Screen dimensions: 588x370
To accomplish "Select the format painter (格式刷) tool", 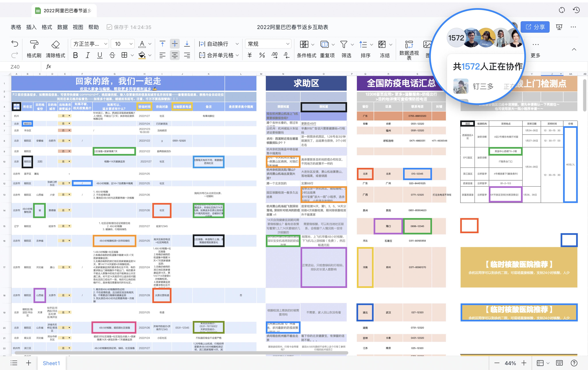I will (34, 49).
